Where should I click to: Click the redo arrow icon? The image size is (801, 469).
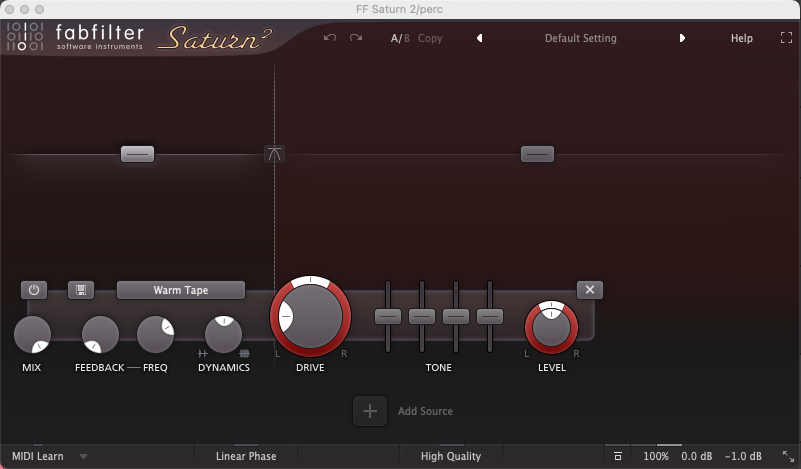pyautogui.click(x=356, y=38)
